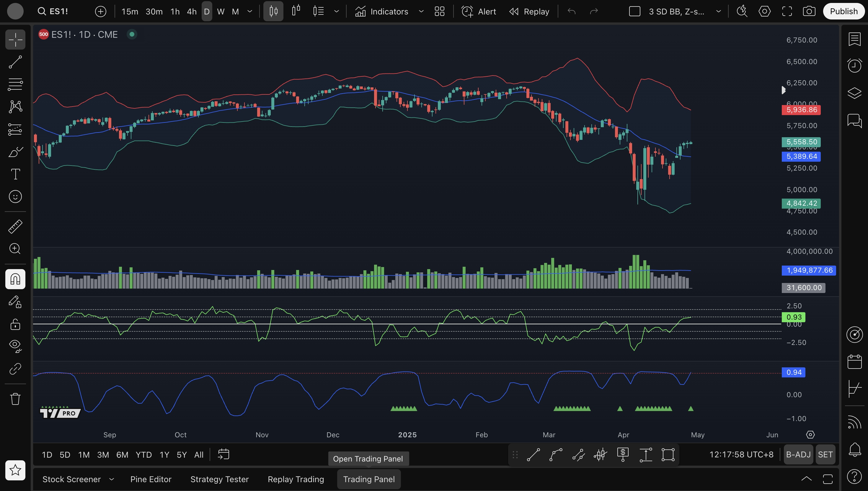This screenshot has width=868, height=491.
Task: Open the Pine Editor tab
Action: 151,479
